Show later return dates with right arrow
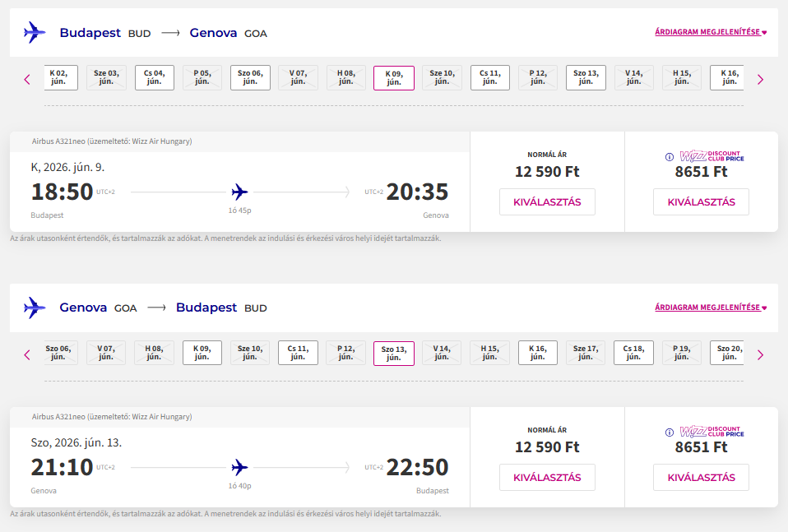Viewport: 788px width, 532px height. (x=760, y=355)
